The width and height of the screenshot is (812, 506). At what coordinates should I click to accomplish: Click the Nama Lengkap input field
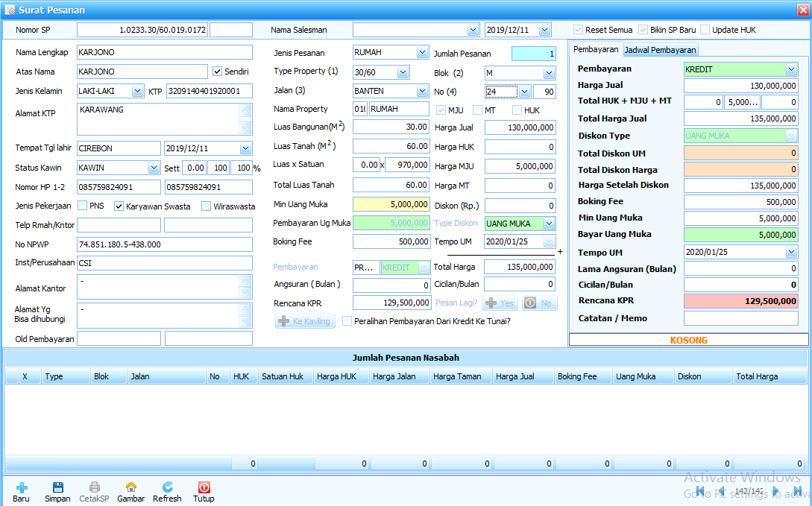pos(165,52)
